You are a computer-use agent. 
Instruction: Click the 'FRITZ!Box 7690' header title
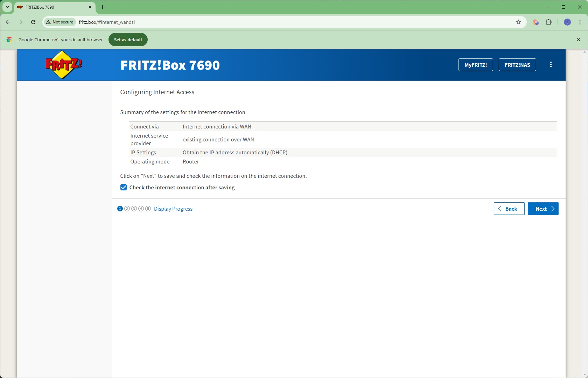170,65
